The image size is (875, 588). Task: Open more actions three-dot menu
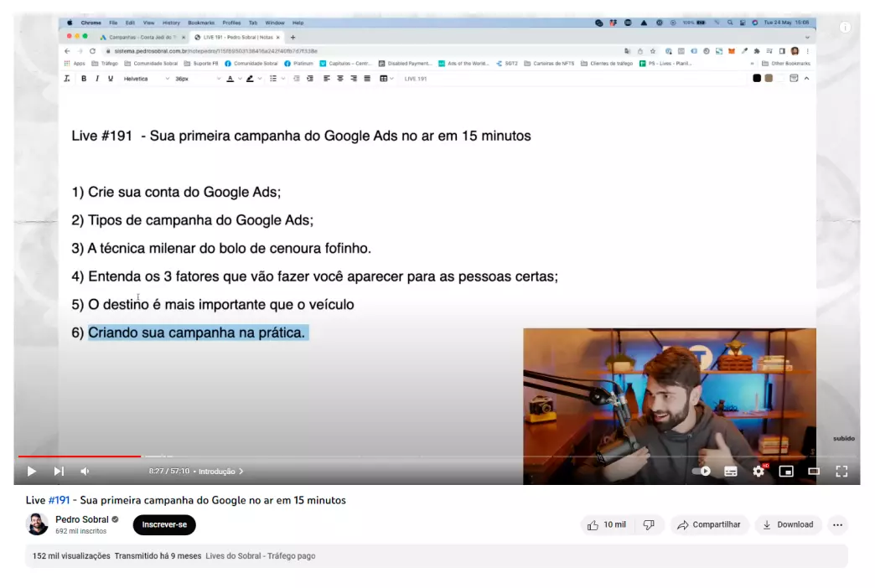pos(837,525)
